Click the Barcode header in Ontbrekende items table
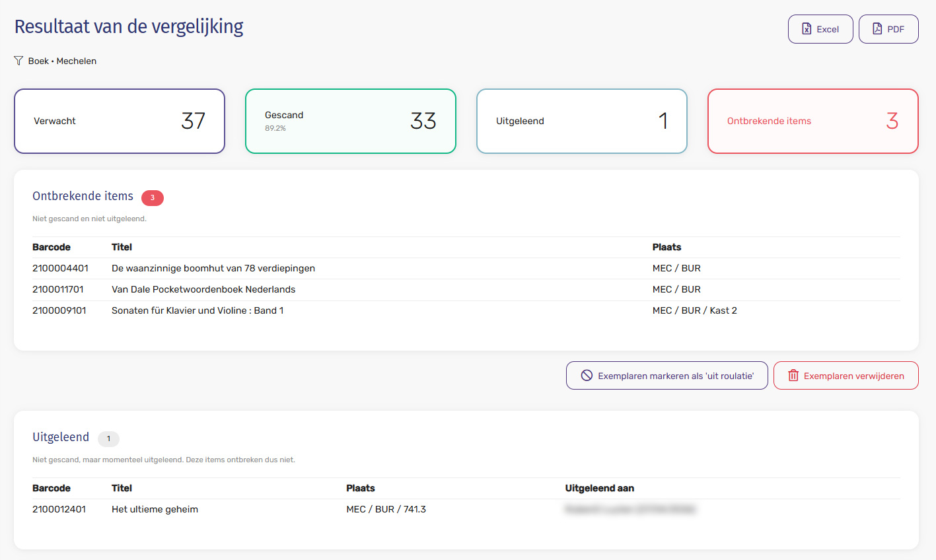 pos(52,247)
